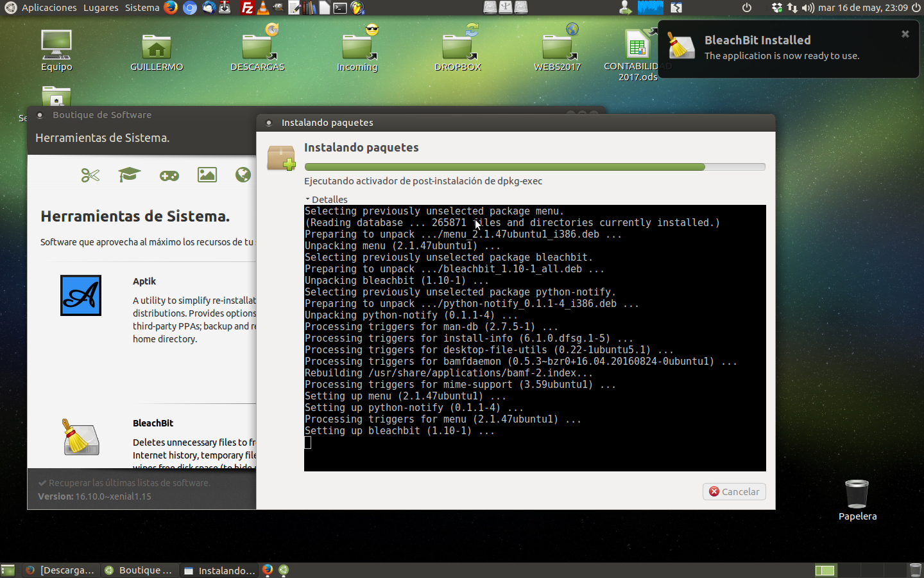This screenshot has width=924, height=578.
Task: Click the 'Recuperar las últimas listas de software' link
Action: (x=124, y=483)
